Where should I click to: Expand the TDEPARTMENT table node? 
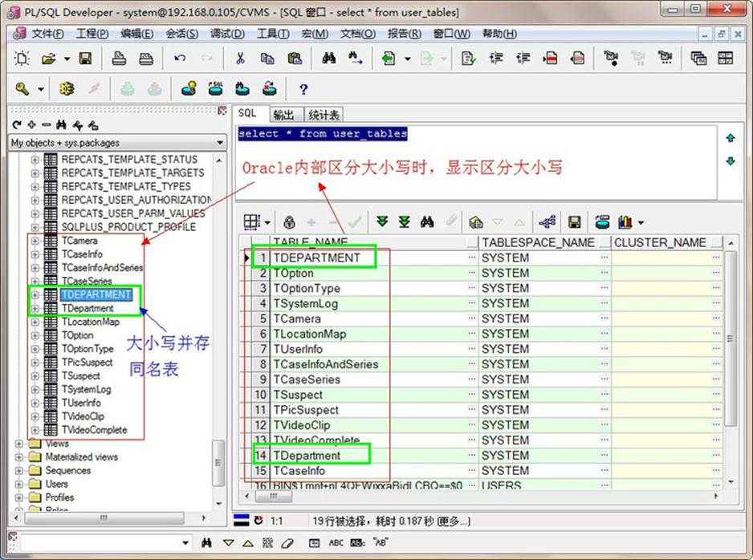(35, 294)
